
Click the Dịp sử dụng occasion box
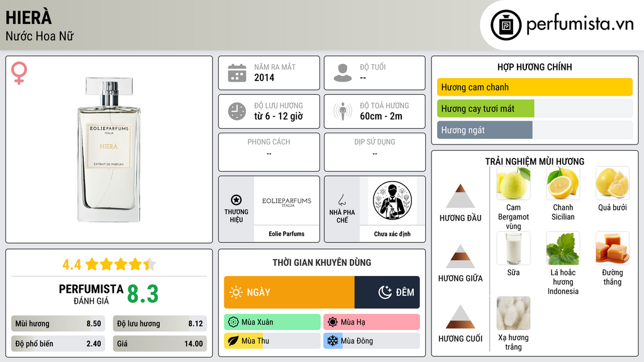coord(375,152)
